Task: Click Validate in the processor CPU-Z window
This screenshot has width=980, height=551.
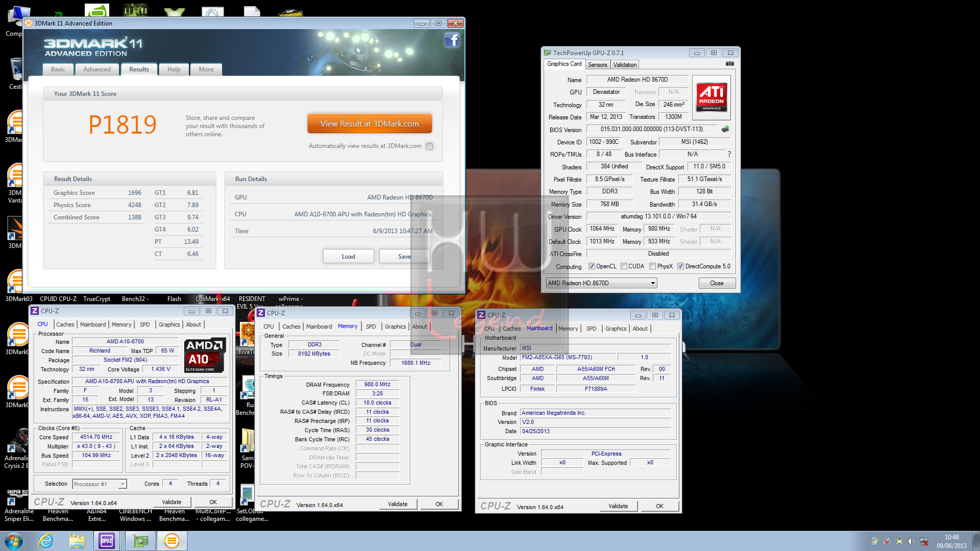Action: [171, 502]
